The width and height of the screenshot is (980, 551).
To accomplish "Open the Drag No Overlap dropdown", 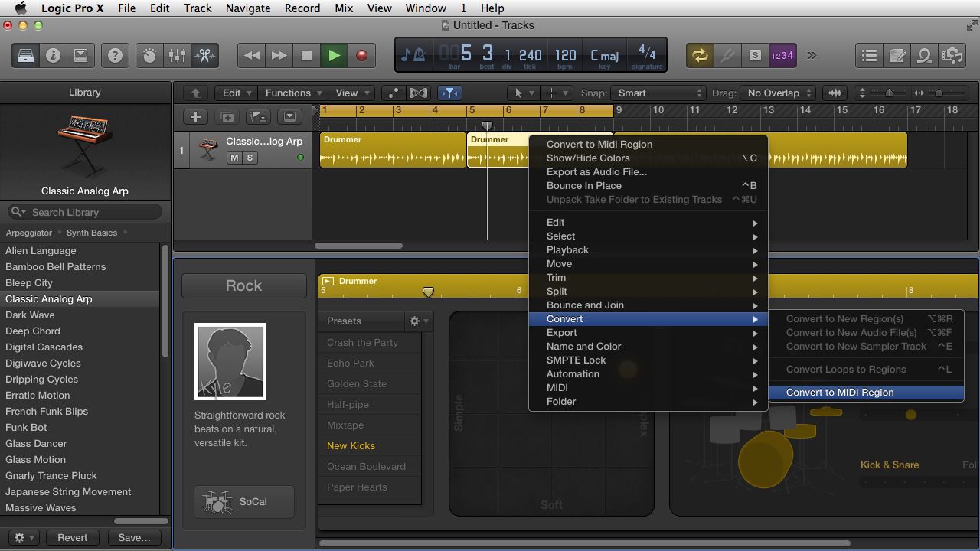I will (779, 93).
